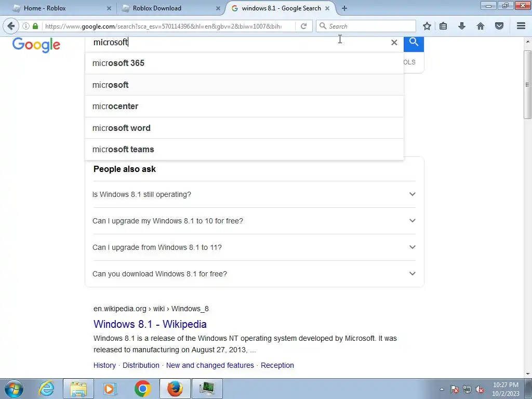532x399 pixels.
Task: Choose the microsoft teams suggestion
Action: (244, 149)
